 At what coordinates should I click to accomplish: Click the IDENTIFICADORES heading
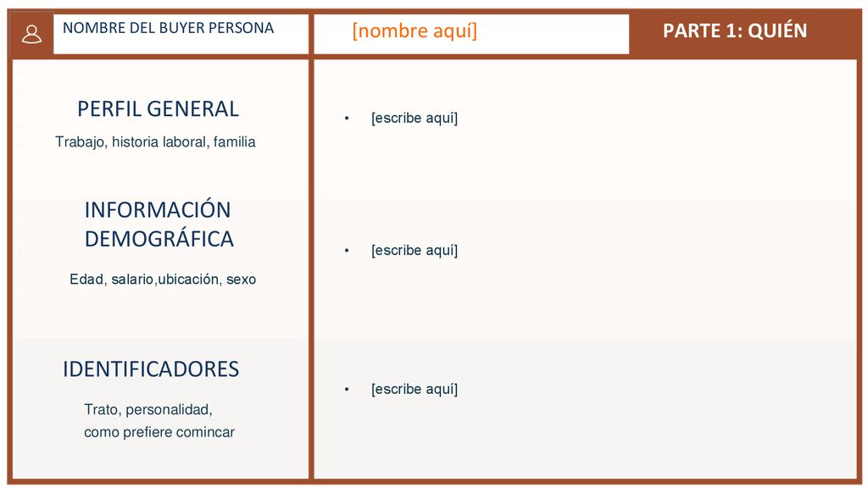[x=151, y=369]
